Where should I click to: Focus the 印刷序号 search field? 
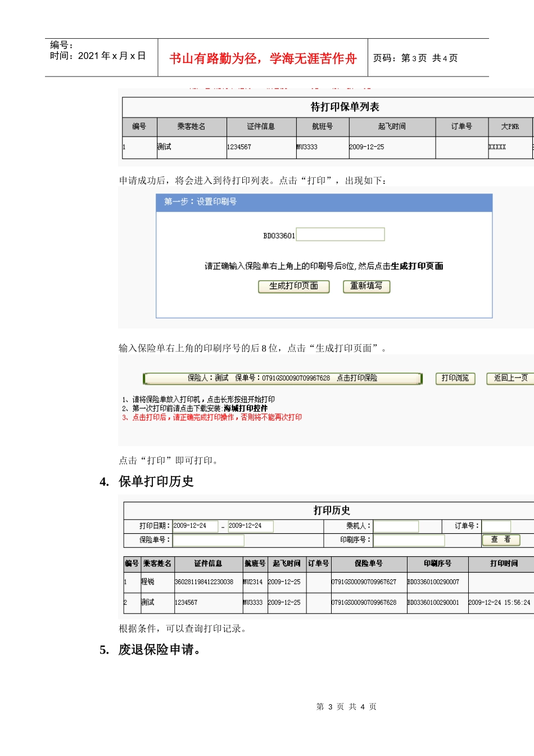click(x=409, y=540)
